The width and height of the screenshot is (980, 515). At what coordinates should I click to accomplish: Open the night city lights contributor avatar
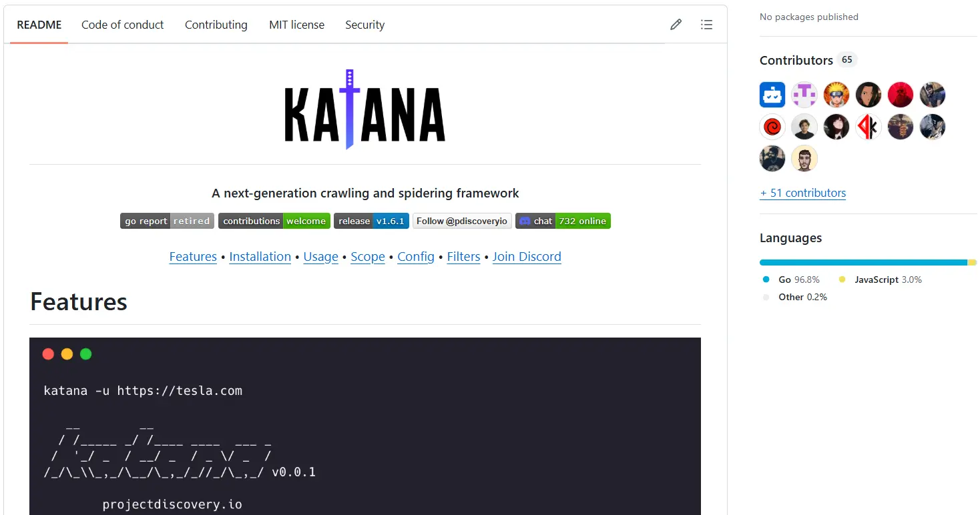tap(901, 127)
